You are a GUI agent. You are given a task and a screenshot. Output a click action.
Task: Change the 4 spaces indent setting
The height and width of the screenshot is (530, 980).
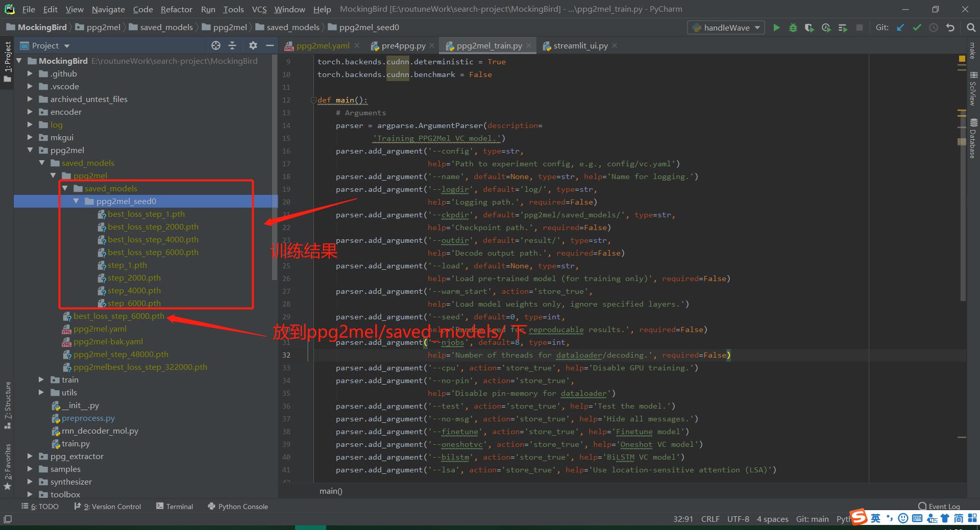coord(772,519)
